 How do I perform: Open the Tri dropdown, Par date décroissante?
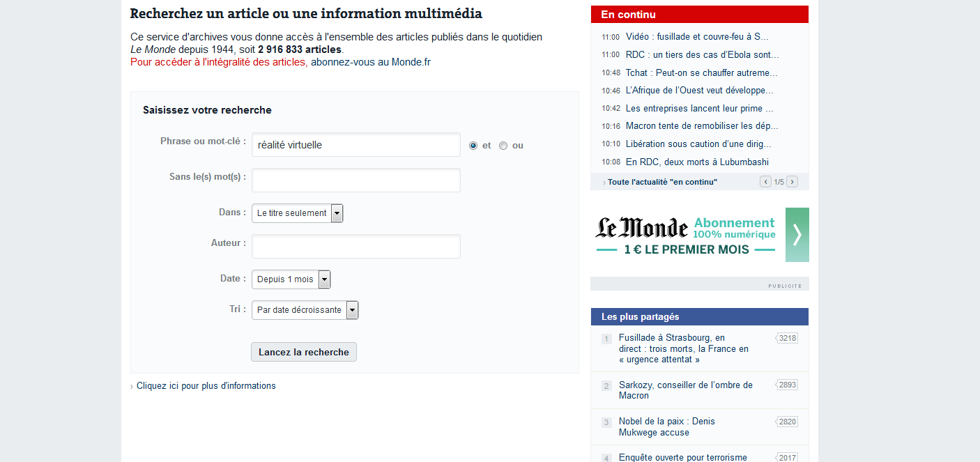point(305,310)
